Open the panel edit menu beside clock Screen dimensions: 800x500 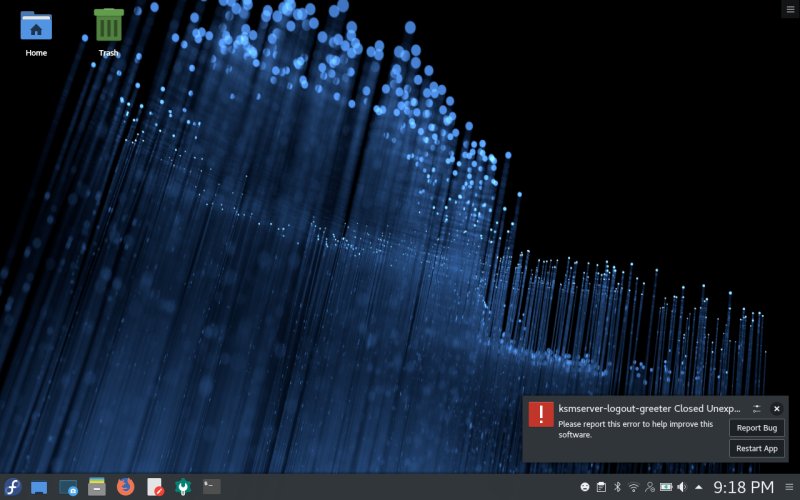point(789,487)
